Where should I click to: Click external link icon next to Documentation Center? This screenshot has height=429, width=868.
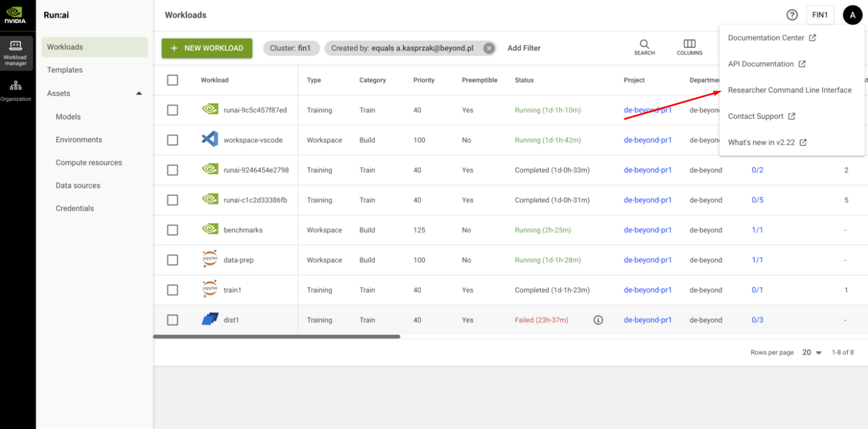[813, 37]
